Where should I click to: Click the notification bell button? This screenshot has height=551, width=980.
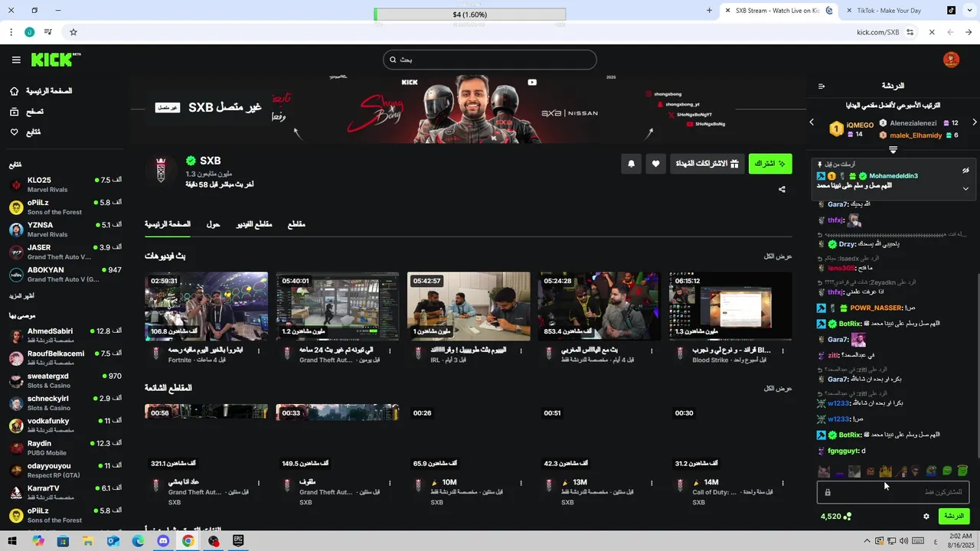pos(631,164)
